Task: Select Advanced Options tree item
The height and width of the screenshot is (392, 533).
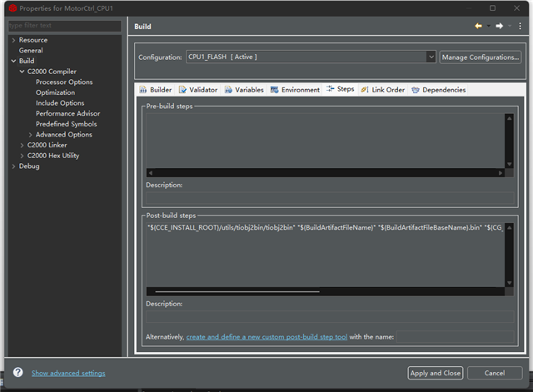Action: pos(64,135)
